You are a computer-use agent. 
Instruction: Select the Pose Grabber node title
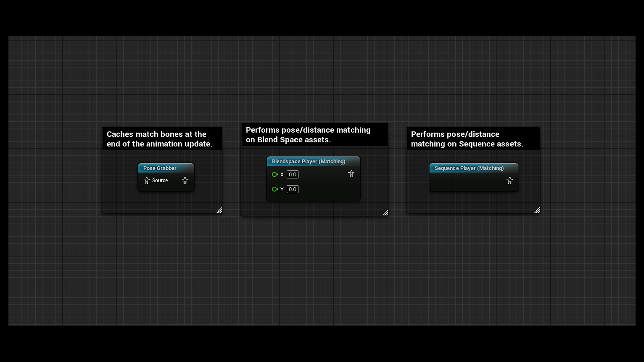(x=160, y=168)
